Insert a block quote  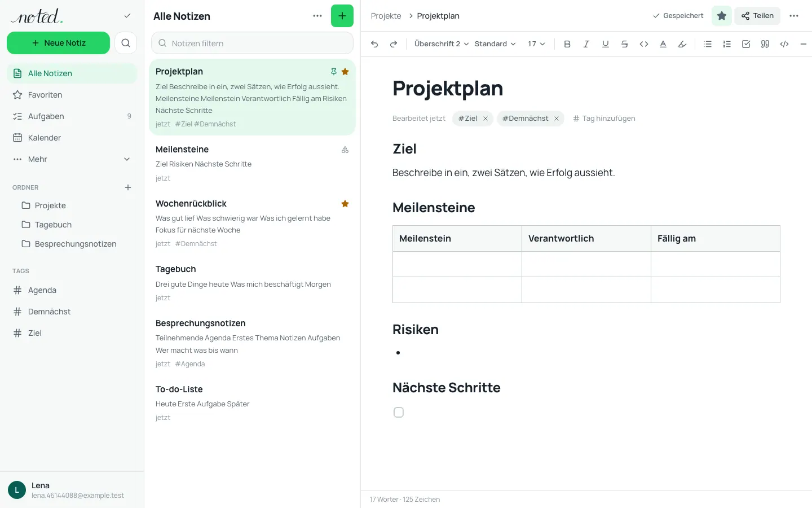765,44
